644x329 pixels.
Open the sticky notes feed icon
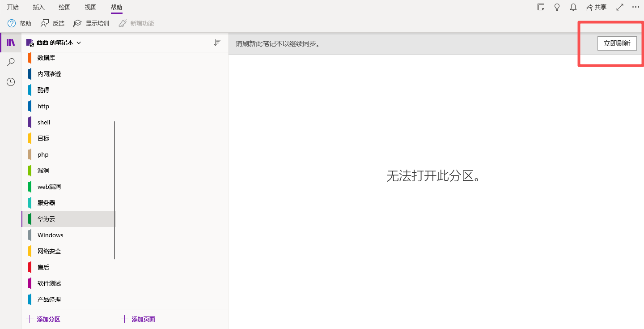pyautogui.click(x=541, y=7)
